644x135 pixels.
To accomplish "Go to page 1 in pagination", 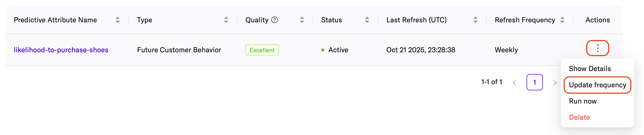I will [x=534, y=82].
